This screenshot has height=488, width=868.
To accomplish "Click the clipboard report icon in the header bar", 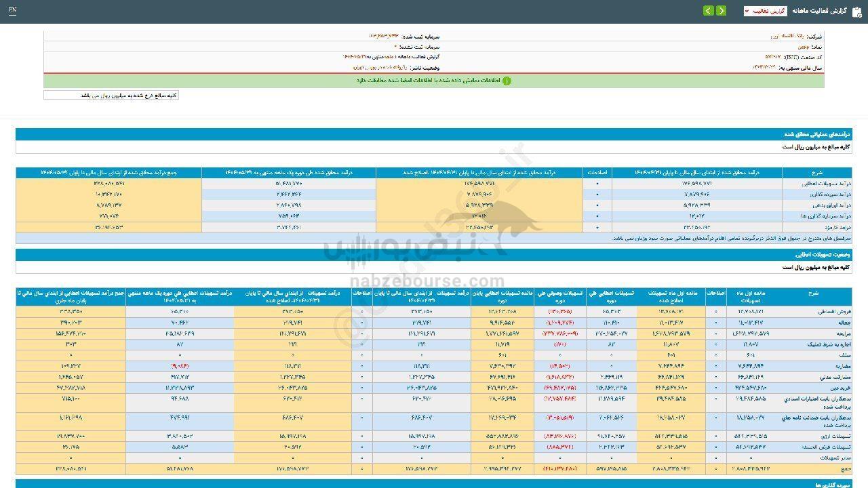I will point(856,11).
